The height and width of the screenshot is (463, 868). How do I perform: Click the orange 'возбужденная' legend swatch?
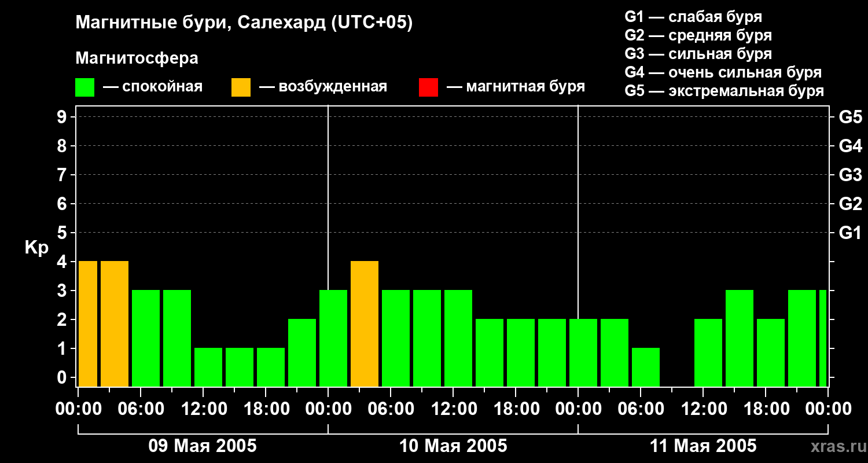click(x=241, y=87)
